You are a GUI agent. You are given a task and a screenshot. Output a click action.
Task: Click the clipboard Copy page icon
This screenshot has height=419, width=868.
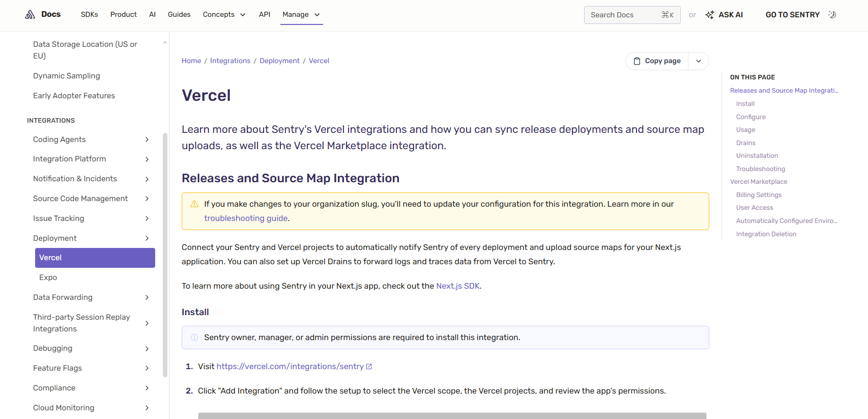click(x=637, y=61)
